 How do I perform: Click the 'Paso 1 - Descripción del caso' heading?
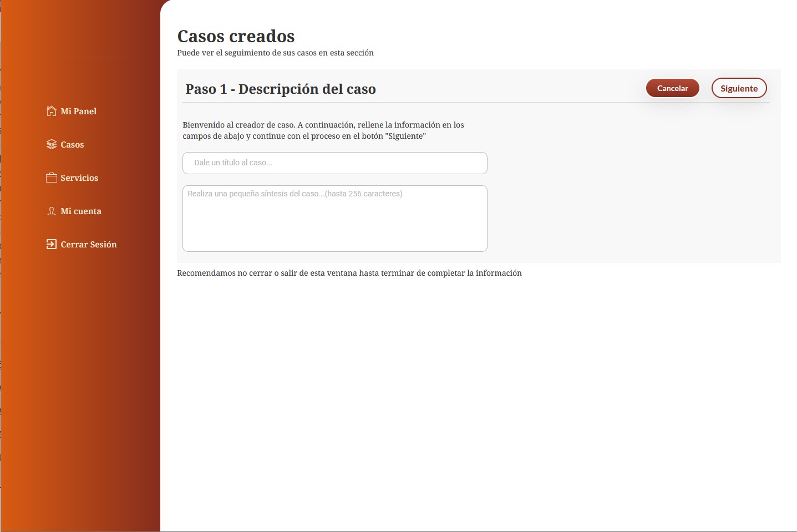281,89
